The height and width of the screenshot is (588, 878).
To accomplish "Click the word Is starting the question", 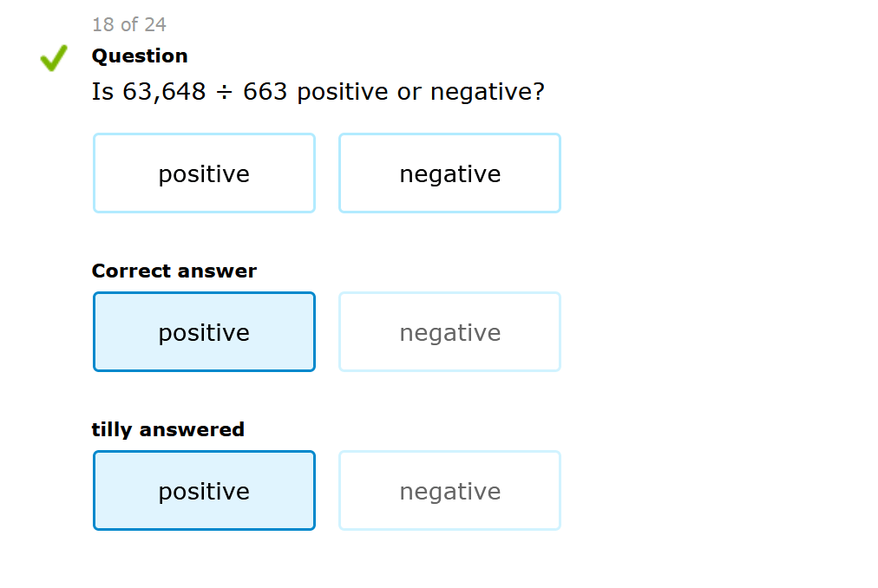I will [x=102, y=92].
